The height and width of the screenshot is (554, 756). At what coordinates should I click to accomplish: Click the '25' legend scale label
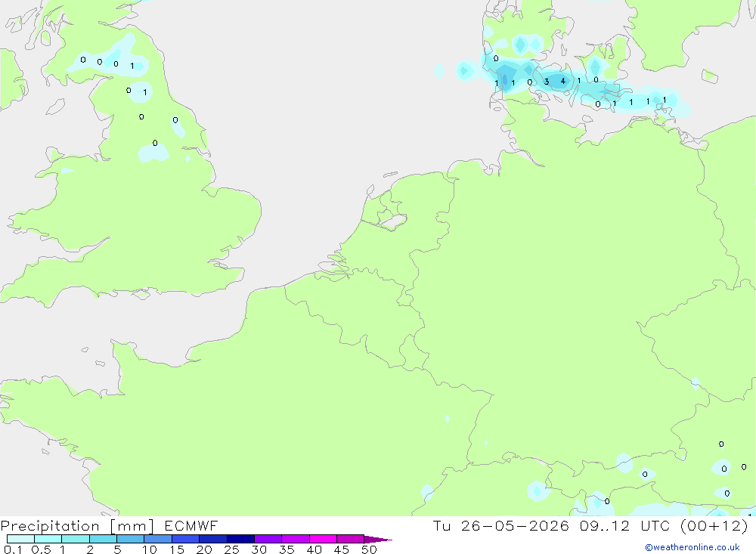232,549
